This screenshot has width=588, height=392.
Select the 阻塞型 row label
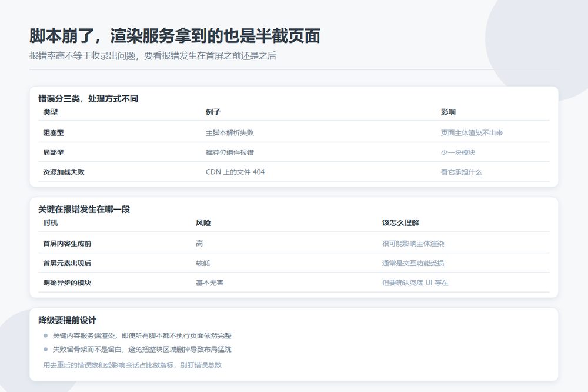click(x=54, y=133)
